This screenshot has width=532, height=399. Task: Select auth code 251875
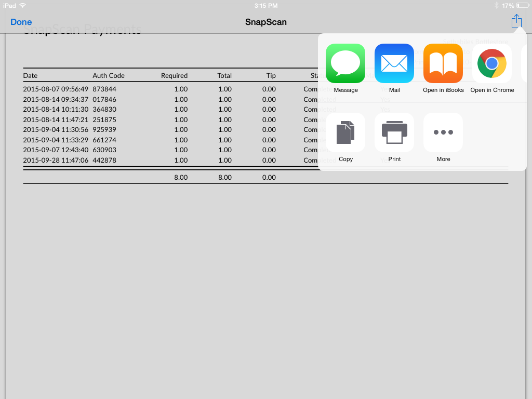pyautogui.click(x=104, y=120)
